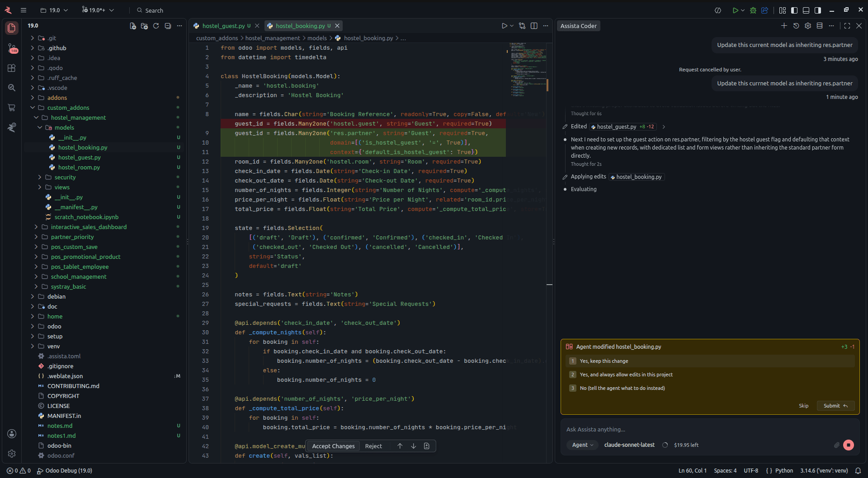Attach a file with the paperclip icon

837,445
